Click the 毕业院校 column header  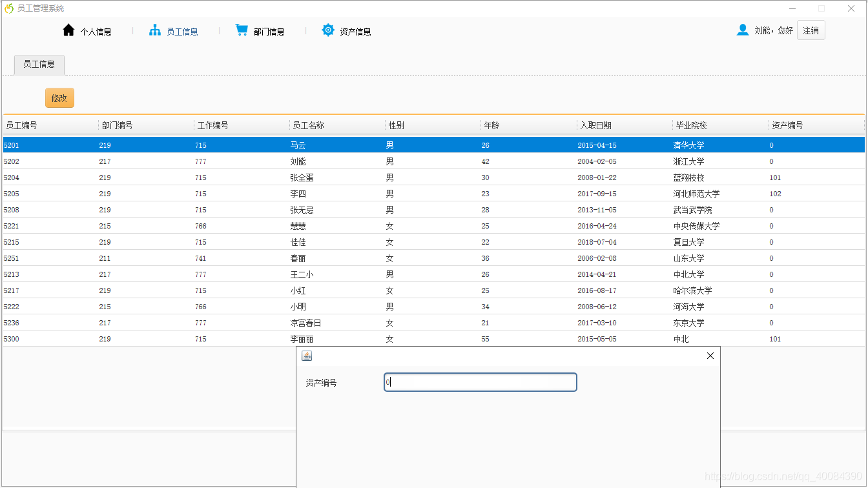[x=721, y=125]
